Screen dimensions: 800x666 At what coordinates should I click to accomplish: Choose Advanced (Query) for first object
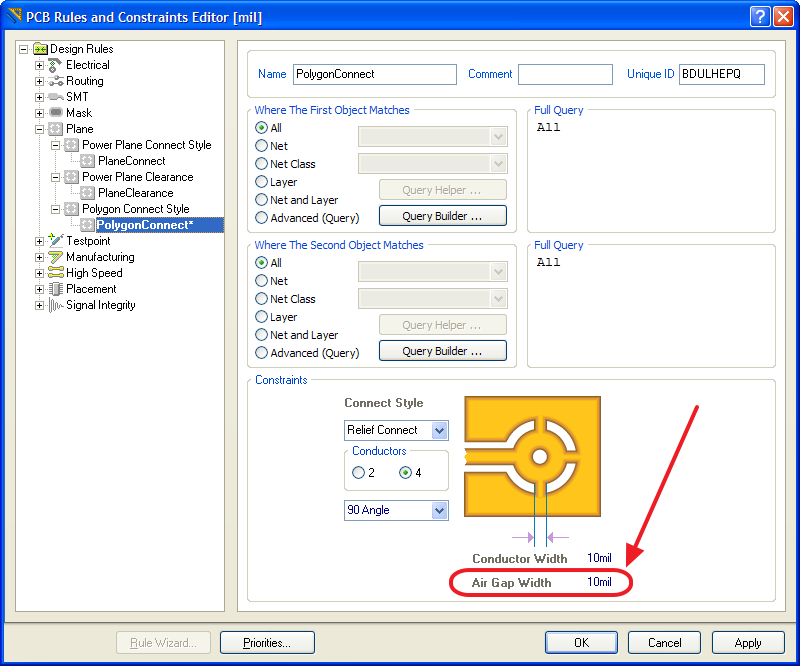click(x=261, y=218)
